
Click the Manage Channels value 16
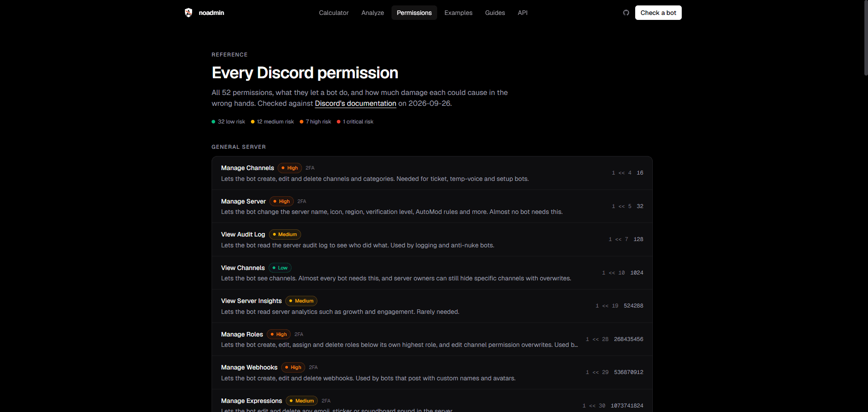(640, 173)
